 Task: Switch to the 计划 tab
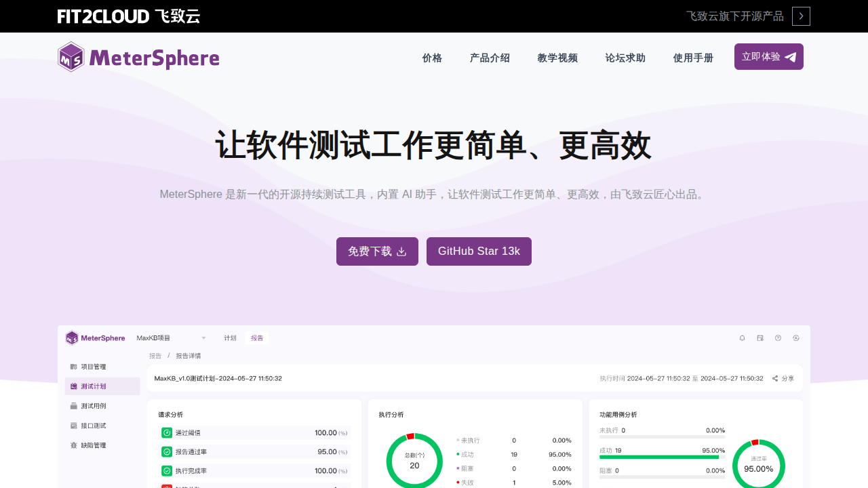230,338
